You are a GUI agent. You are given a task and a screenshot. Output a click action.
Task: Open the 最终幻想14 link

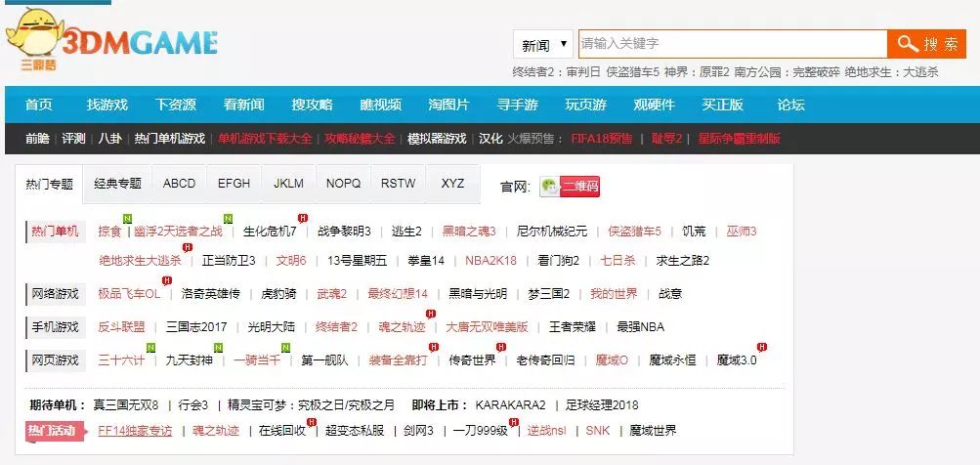[398, 294]
